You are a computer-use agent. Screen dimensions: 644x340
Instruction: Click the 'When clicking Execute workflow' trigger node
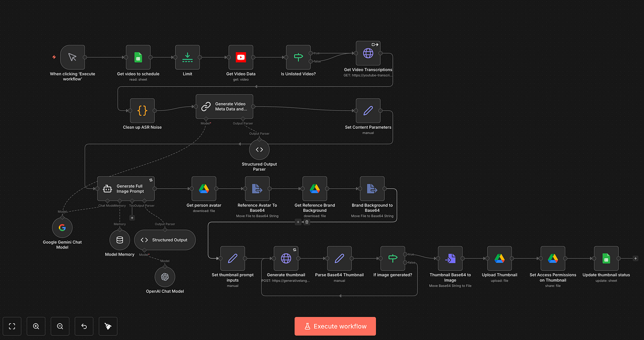point(73,57)
